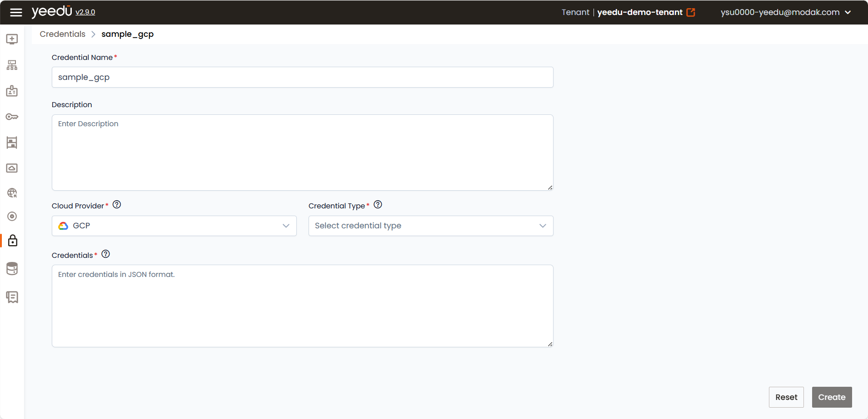The image size is (868, 419).
Task: Click the Create button
Action: point(832,397)
